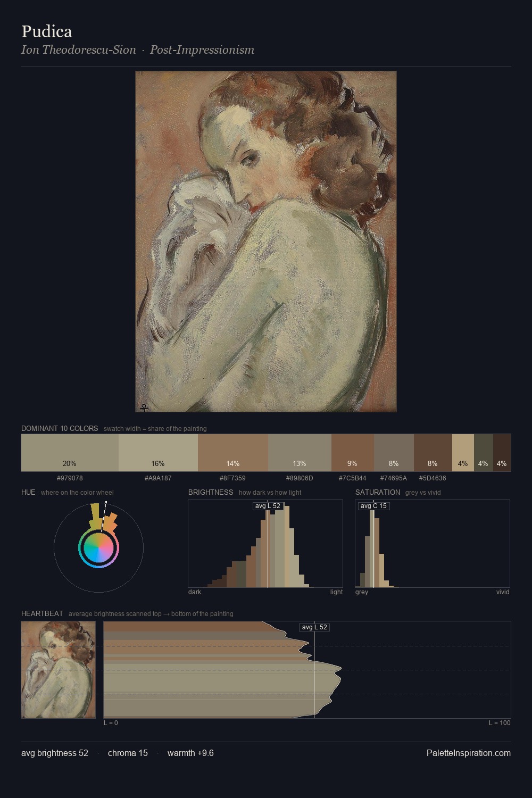Click the saturation histogram chart
Image resolution: width=532 pixels, height=798 pixels.
pos(433,544)
